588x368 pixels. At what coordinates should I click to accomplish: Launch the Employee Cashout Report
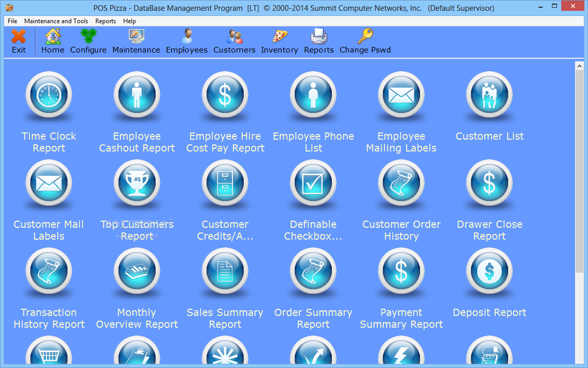click(x=137, y=95)
